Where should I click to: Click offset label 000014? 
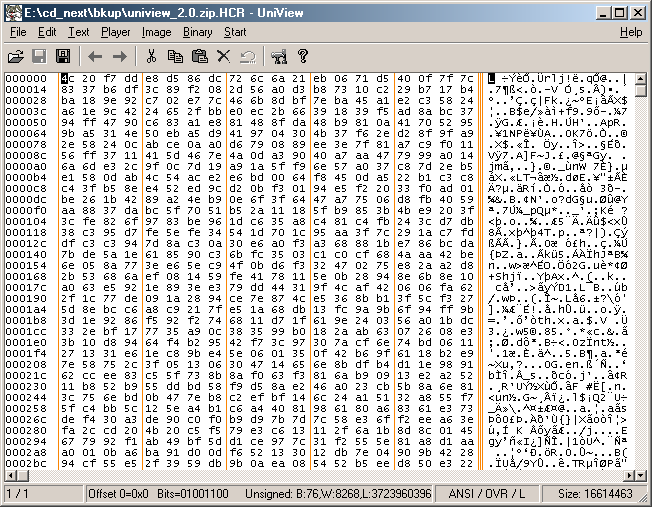[x=26, y=89]
